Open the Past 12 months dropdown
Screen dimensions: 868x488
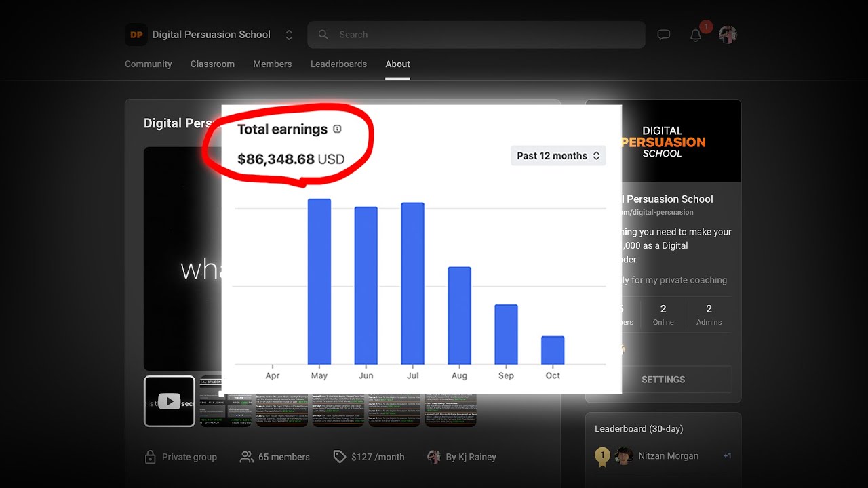pyautogui.click(x=558, y=156)
